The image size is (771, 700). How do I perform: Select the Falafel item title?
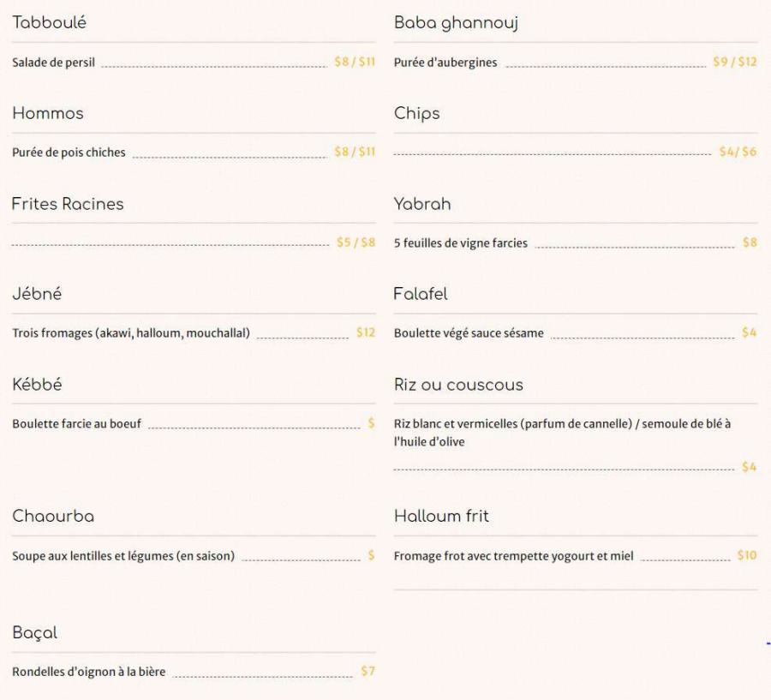tap(421, 294)
